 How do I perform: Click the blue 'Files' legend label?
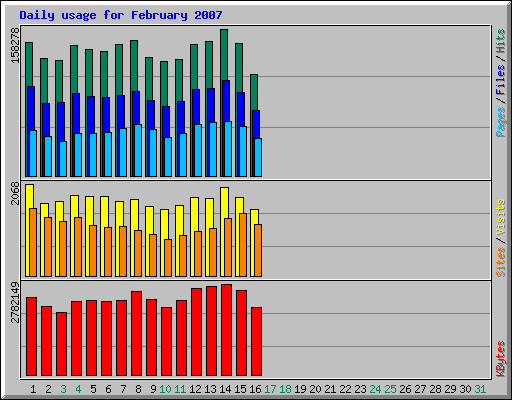pos(501,80)
